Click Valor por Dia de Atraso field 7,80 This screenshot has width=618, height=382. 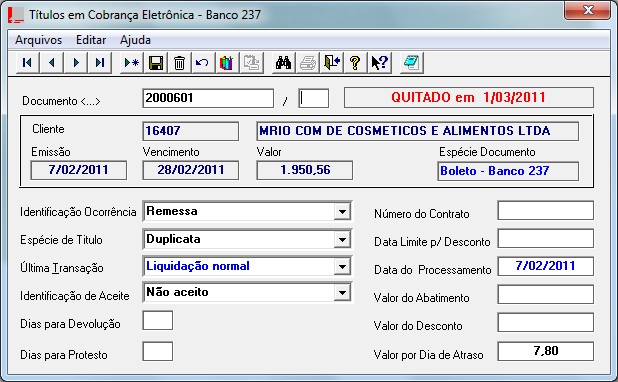coord(545,351)
